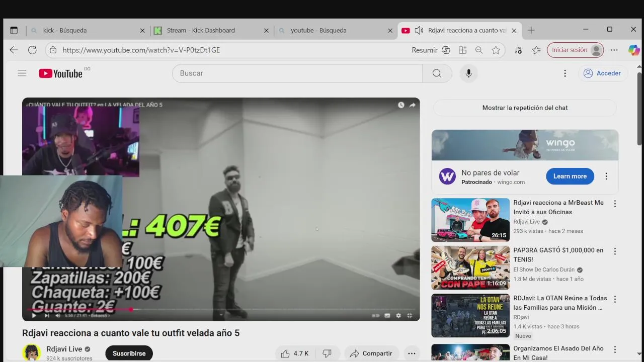This screenshot has width=644, height=362.
Task: Focus the Buscar search field
Action: (297, 73)
